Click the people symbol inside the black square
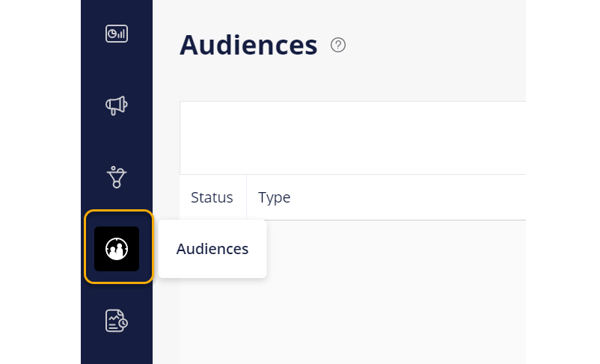600x364 pixels. (x=117, y=250)
